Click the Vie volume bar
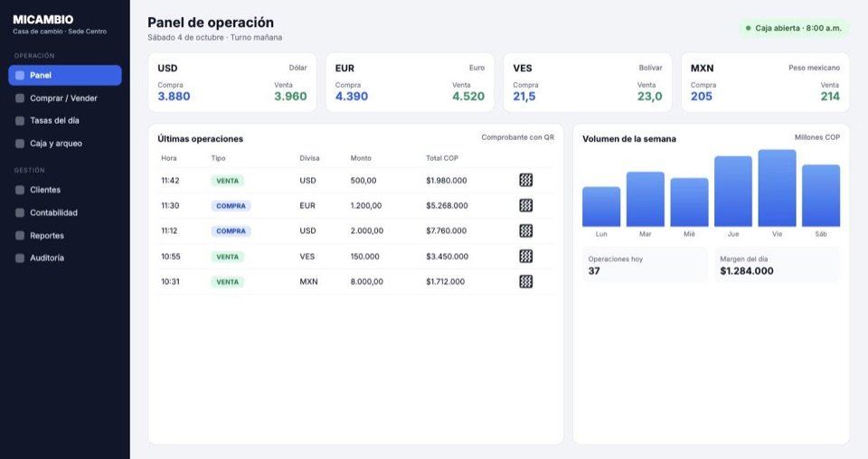 click(x=778, y=188)
